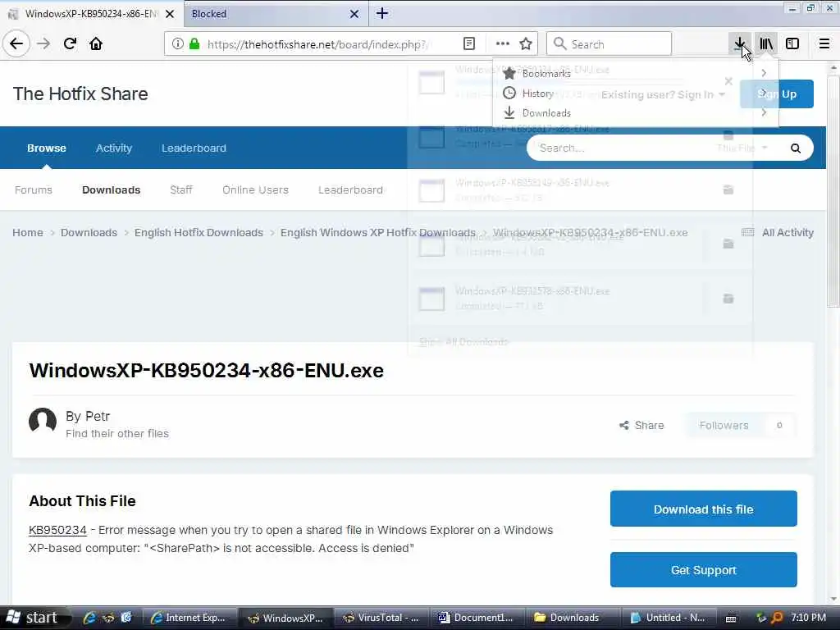Viewport: 840px width, 630px height.
Task: Go to Home in the breadcrumb
Action: 28,232
